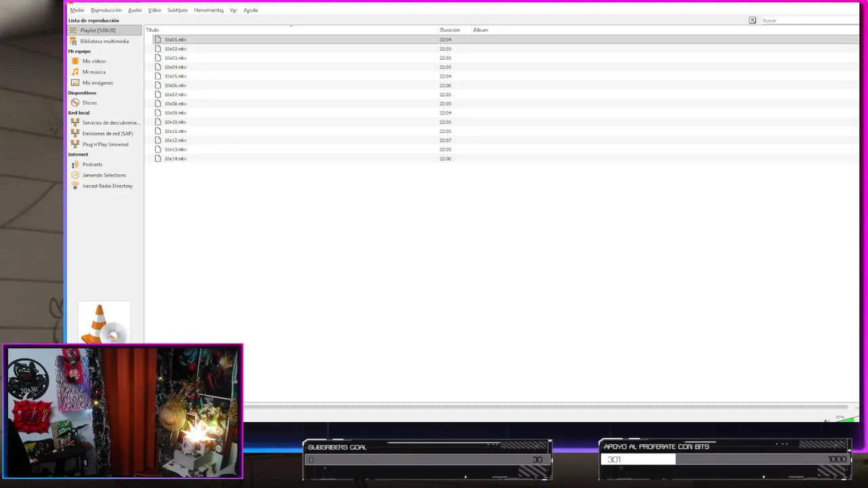
Task: Select Emisiones de red (SAP)
Action: (x=106, y=134)
